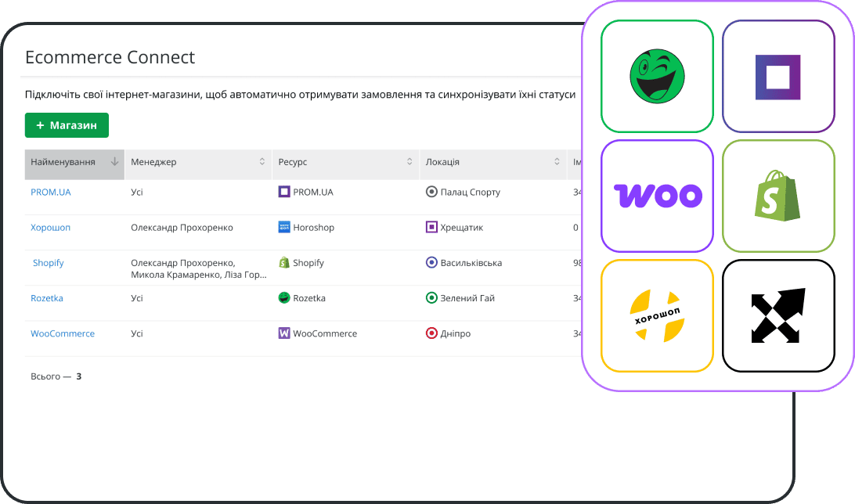Select the PROM.UA purple square logo tile
Image resolution: width=855 pixels, height=504 pixels.
click(777, 76)
